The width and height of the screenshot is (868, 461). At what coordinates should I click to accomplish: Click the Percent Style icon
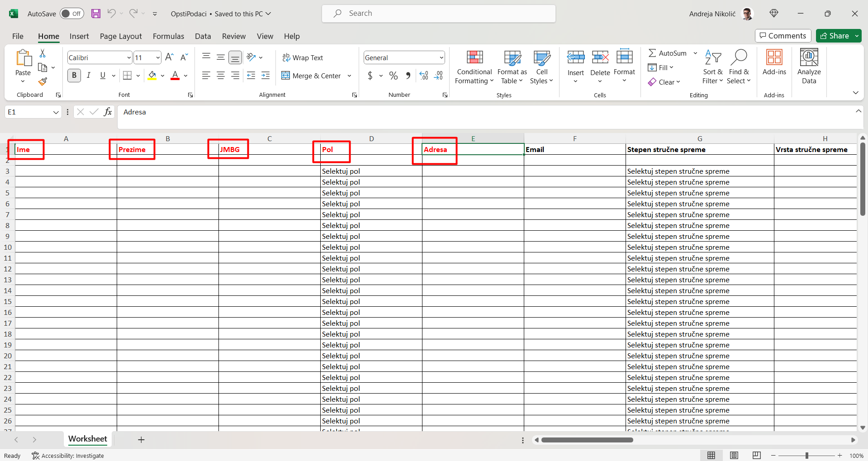(x=394, y=76)
